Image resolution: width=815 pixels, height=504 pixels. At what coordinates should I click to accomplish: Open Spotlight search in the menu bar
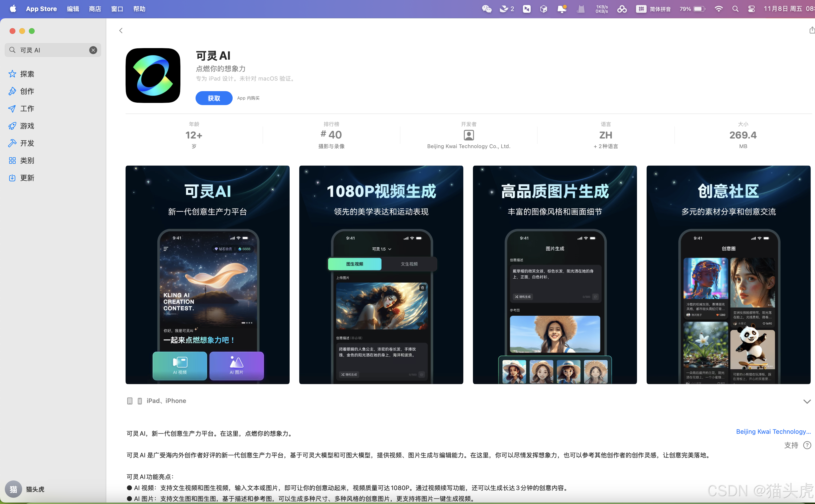coord(735,9)
